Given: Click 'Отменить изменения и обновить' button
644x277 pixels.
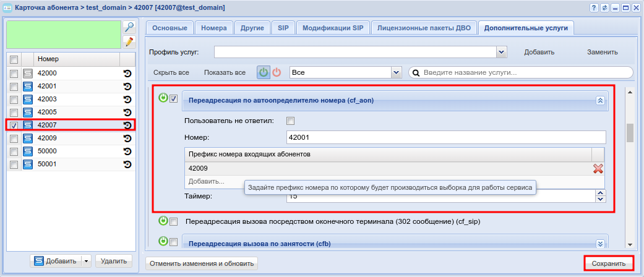Looking at the screenshot, I should coord(201,263).
